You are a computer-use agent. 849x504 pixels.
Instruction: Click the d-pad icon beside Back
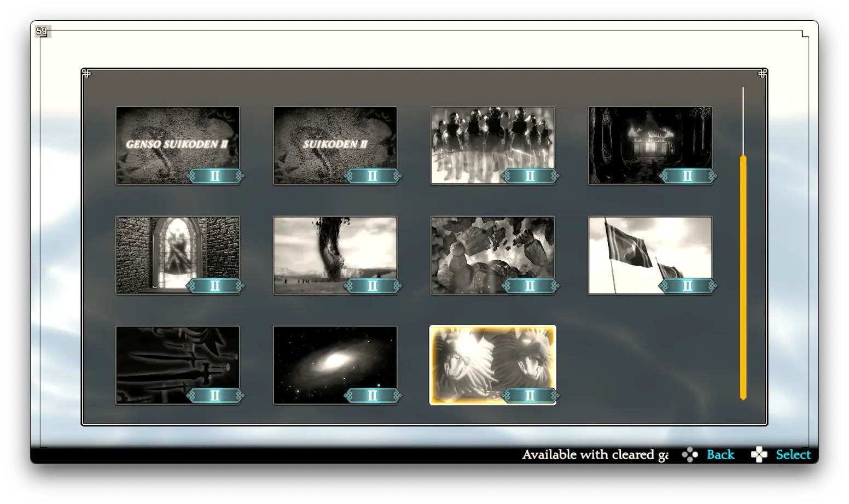[x=690, y=455]
